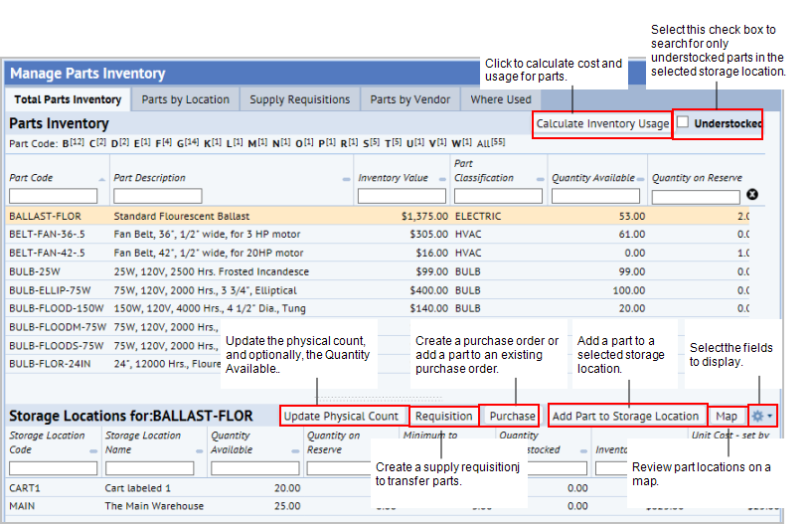Viewport: 812px width, 524px height.
Task: Select the BULB-FLOOD-150W part row
Action: tap(377, 308)
